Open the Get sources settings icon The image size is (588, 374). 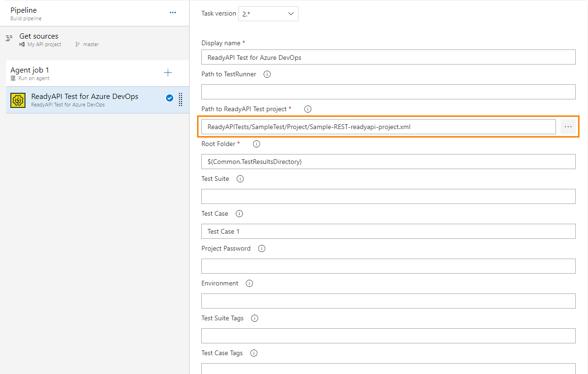tap(8, 36)
